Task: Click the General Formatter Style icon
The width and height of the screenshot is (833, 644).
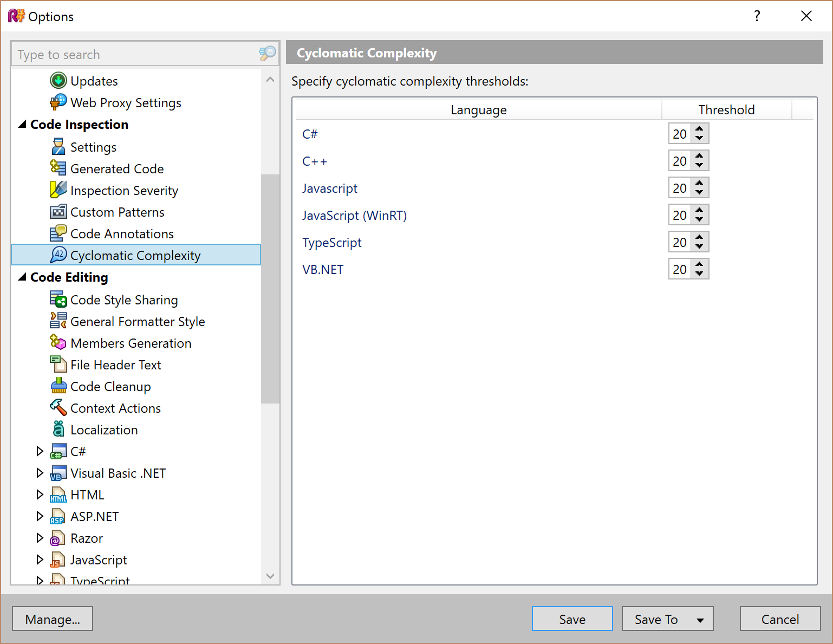Action: tap(58, 321)
